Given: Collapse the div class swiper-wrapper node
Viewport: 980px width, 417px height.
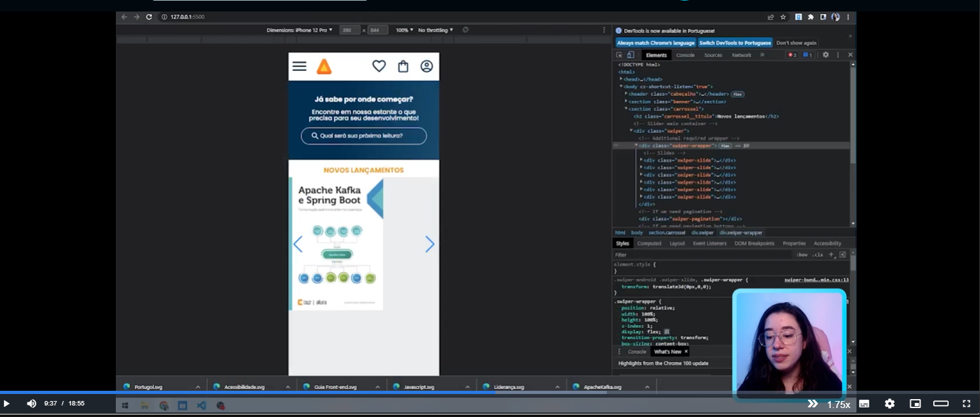Looking at the screenshot, I should click(x=636, y=145).
